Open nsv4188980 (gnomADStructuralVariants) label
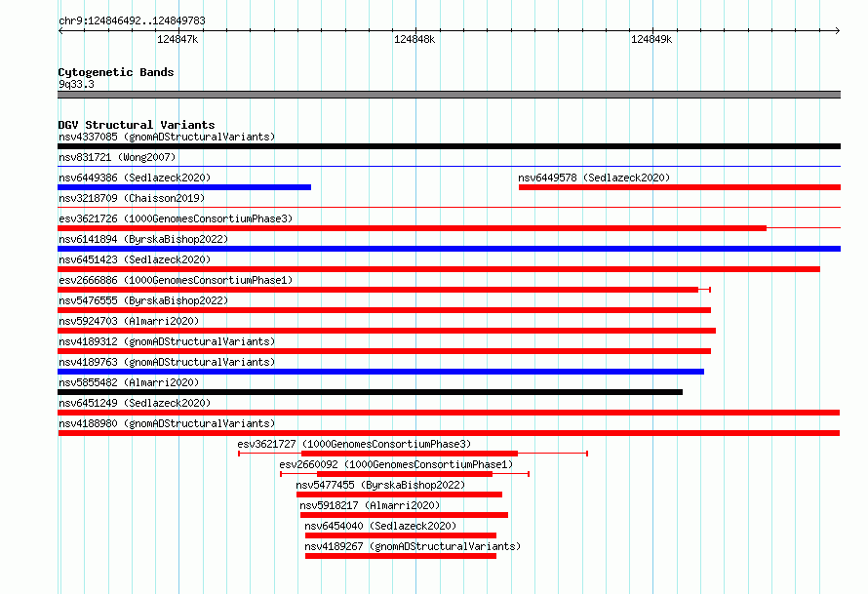 pos(167,423)
